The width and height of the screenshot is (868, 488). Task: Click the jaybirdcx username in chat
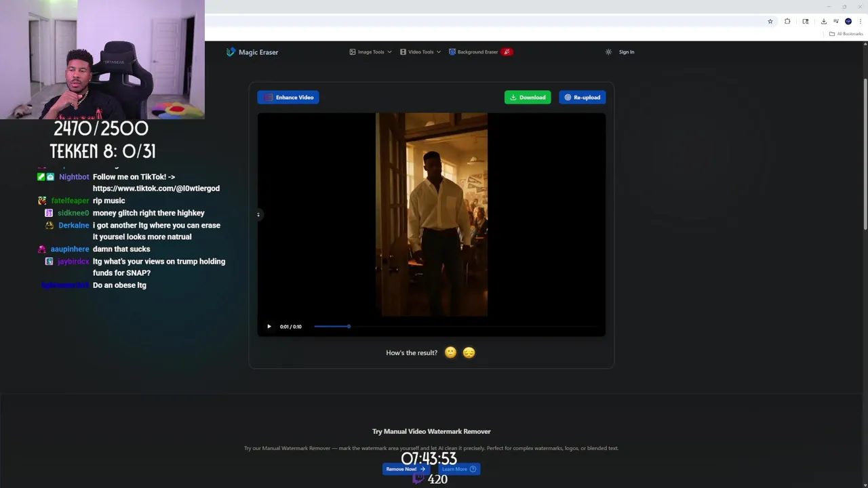click(73, 261)
